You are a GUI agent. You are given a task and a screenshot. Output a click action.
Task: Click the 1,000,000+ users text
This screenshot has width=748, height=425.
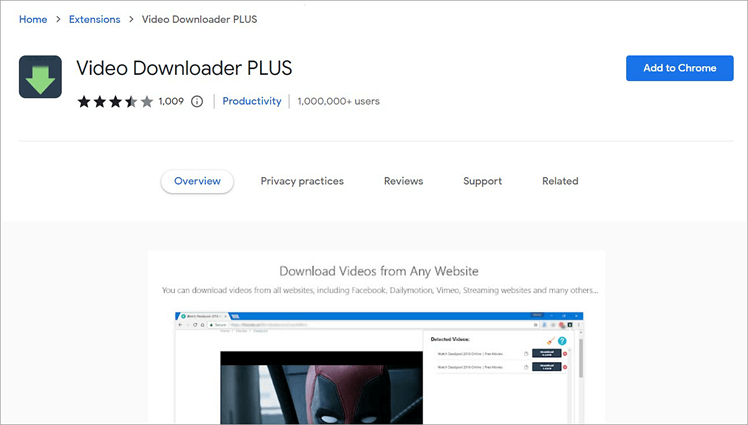pyautogui.click(x=339, y=101)
